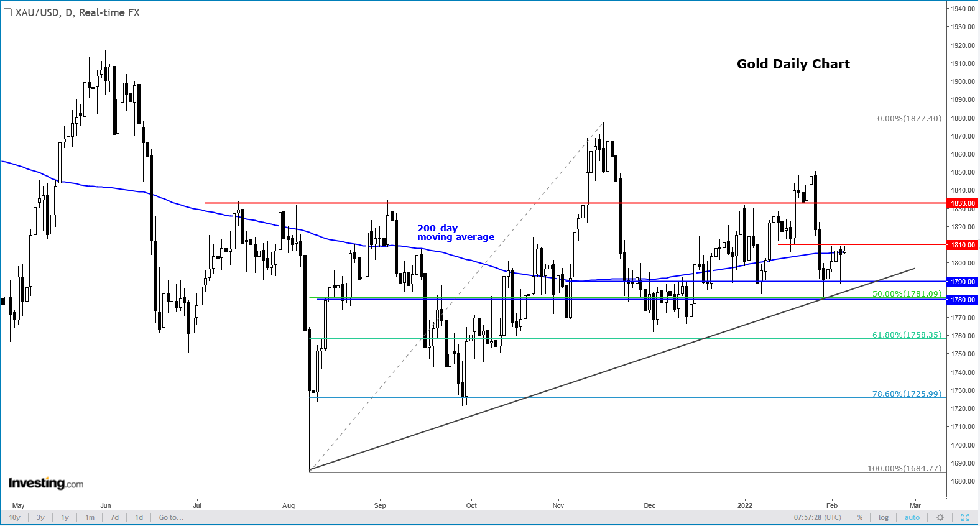Screen dimensions: 980x526
Task: Select the 3y time range
Action: 40,517
